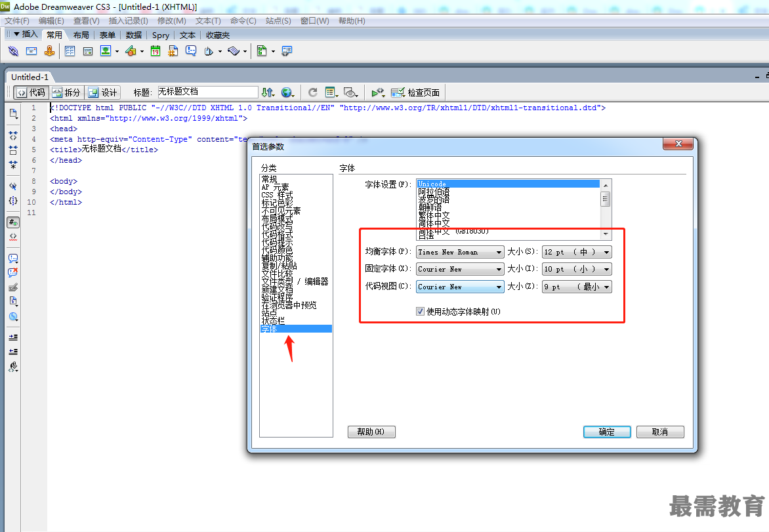Expand Media icon dropdown arrow
769x532 pixels.
click(142, 51)
